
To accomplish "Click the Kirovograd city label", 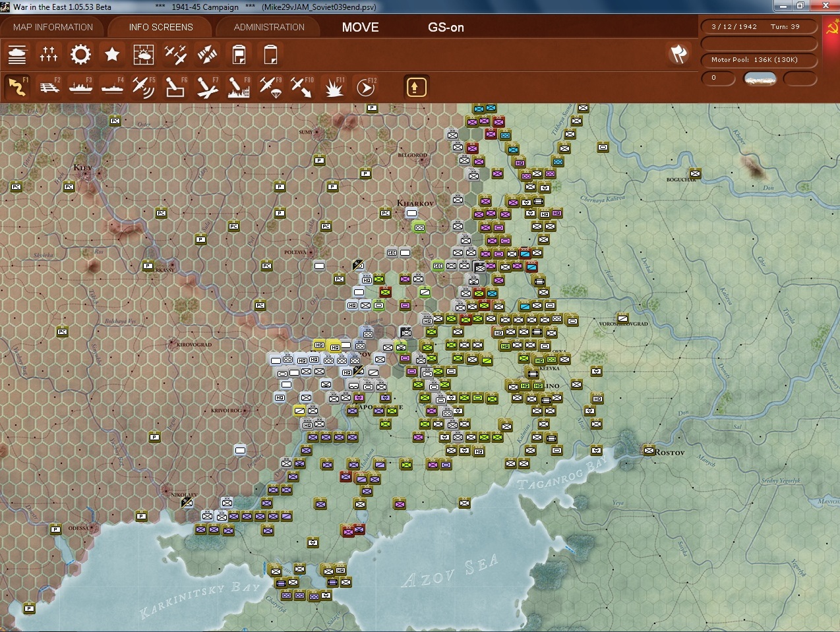I will (195, 345).
